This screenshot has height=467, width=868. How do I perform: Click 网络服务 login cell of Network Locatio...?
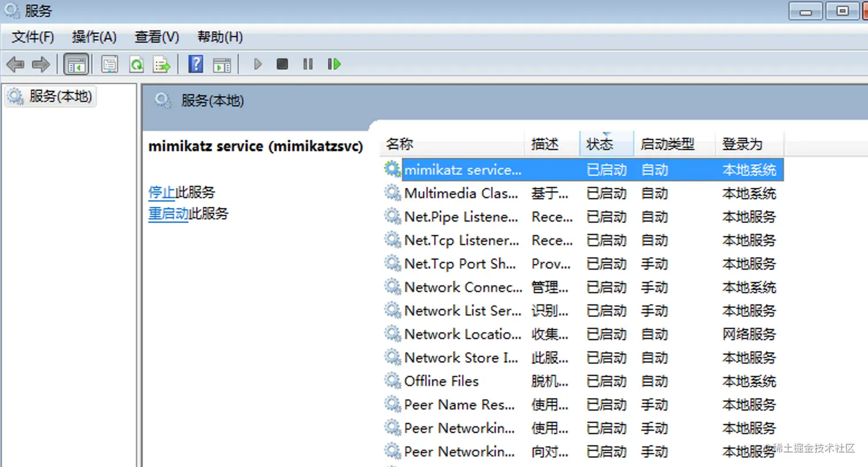pos(749,334)
